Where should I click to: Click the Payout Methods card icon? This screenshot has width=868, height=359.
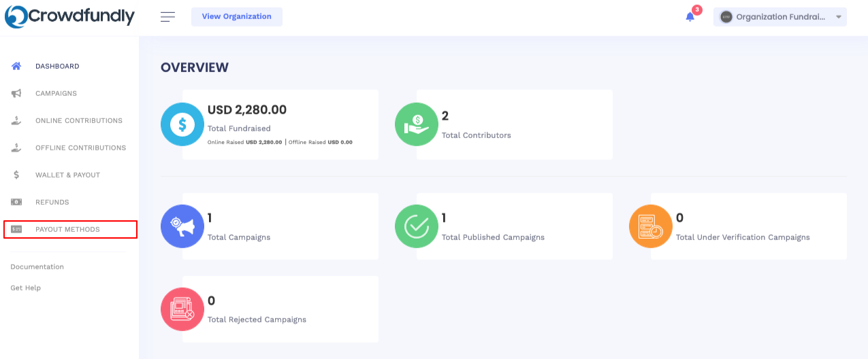(16, 229)
